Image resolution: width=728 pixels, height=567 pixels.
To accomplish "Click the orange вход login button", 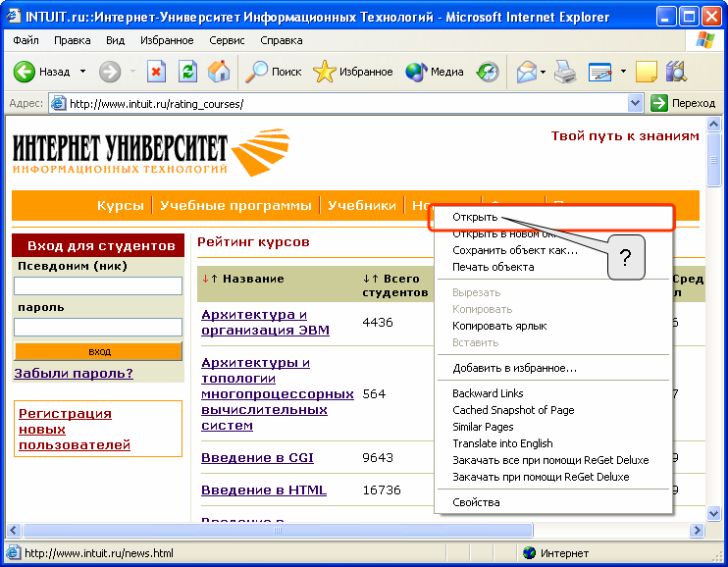I will 98,351.
